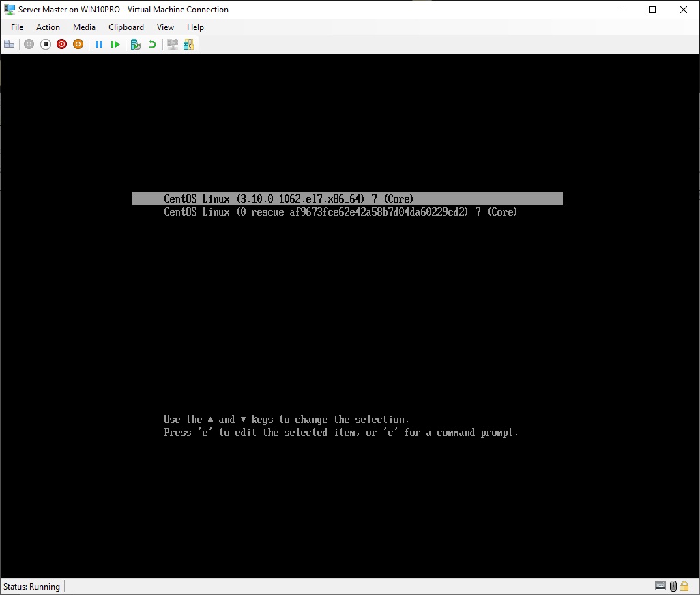Open the Clipboard menu
The height and width of the screenshot is (595, 700).
pyautogui.click(x=126, y=27)
